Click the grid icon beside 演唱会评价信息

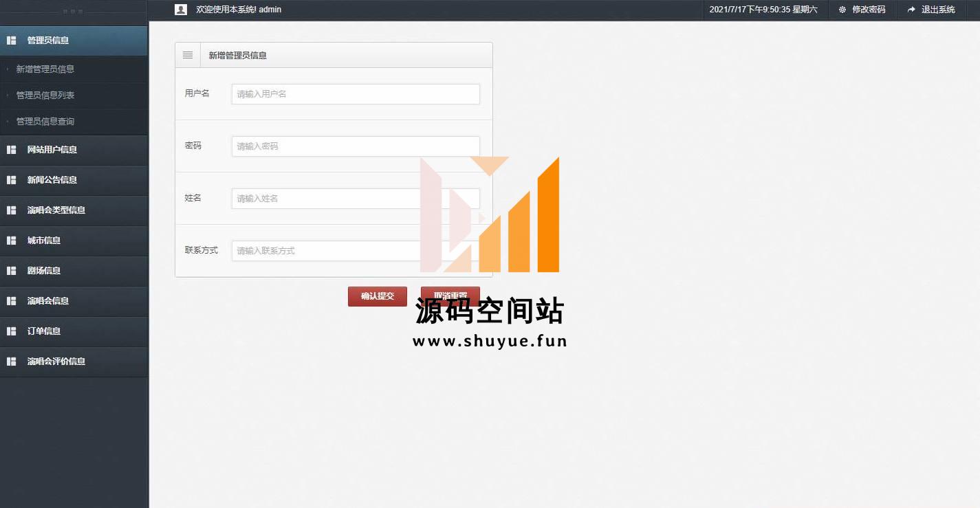11,362
